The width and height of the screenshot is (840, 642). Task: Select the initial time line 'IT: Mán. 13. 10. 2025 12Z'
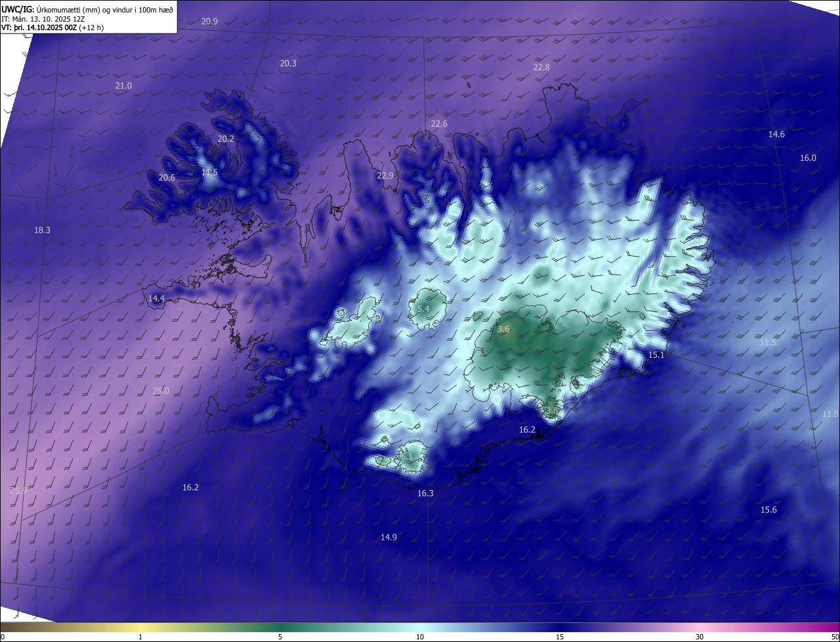point(44,19)
